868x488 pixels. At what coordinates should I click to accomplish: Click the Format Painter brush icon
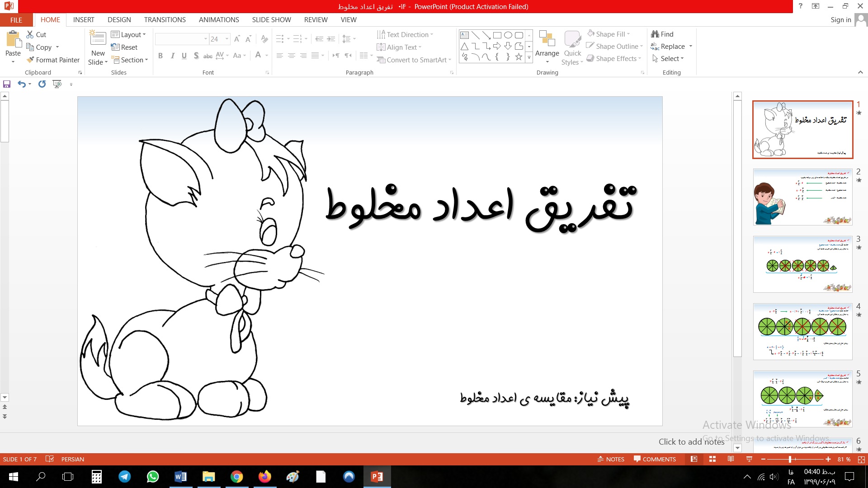[30, 60]
